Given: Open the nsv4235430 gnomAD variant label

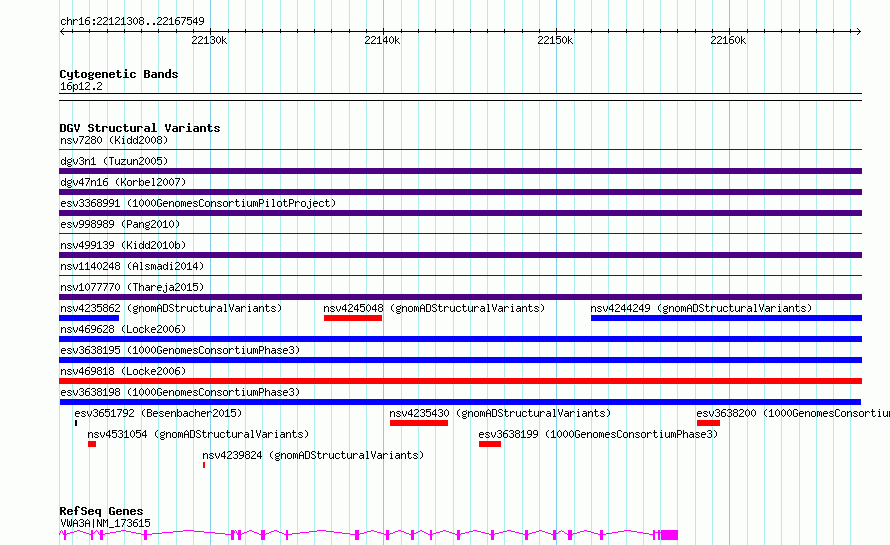Looking at the screenshot, I should 500,413.
